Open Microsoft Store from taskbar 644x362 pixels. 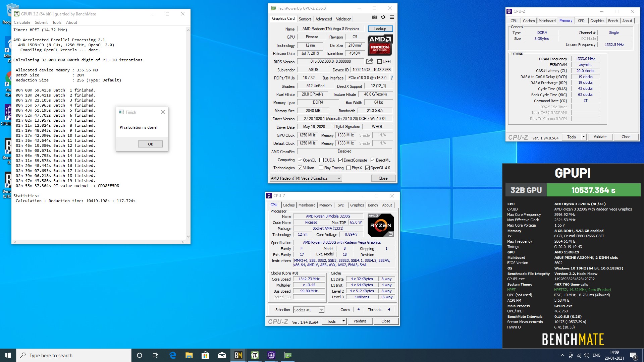205,355
